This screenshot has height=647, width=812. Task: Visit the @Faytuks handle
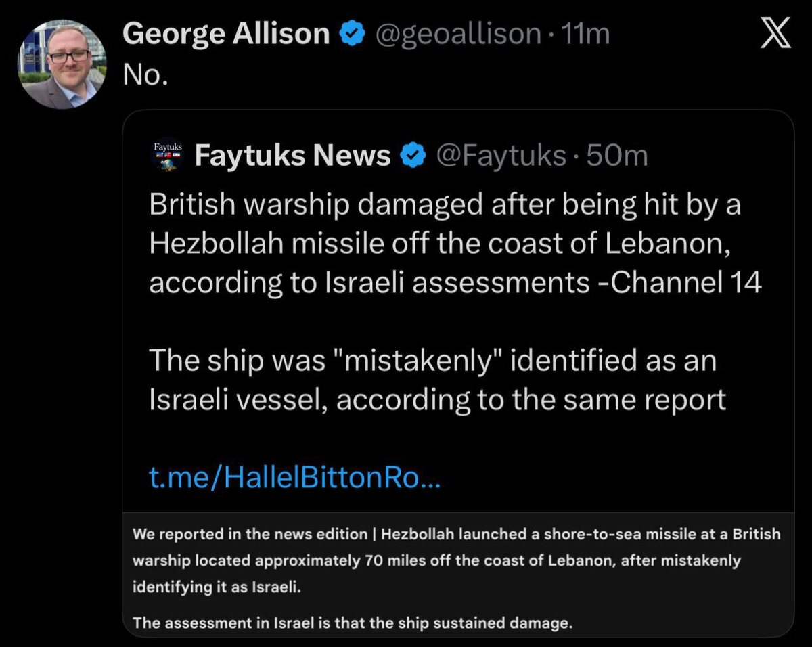501,157
